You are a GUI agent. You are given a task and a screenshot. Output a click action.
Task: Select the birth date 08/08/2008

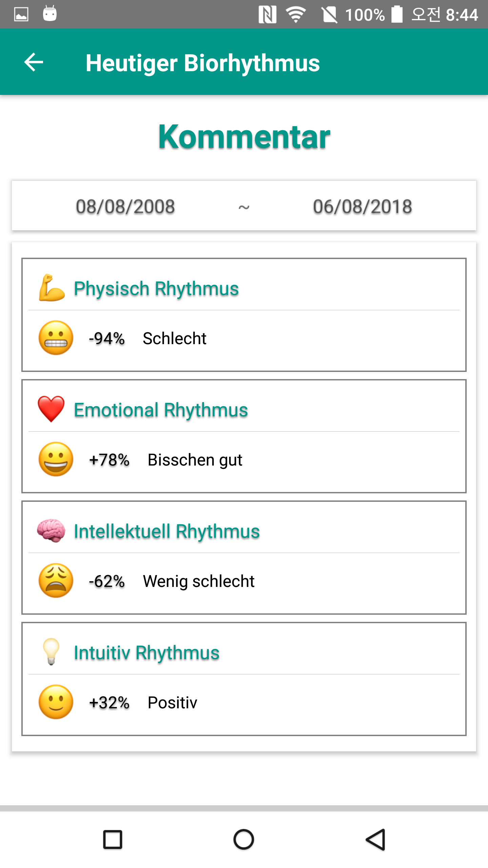125,206
